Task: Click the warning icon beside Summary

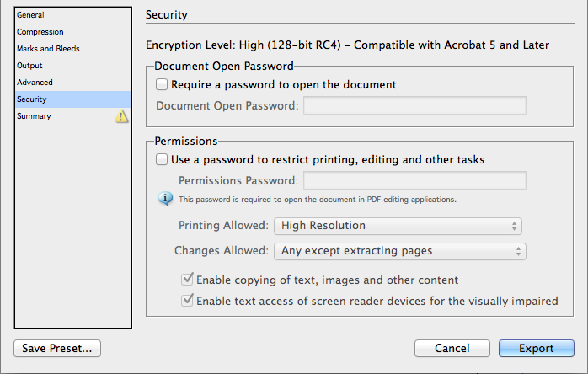Action: pyautogui.click(x=121, y=116)
